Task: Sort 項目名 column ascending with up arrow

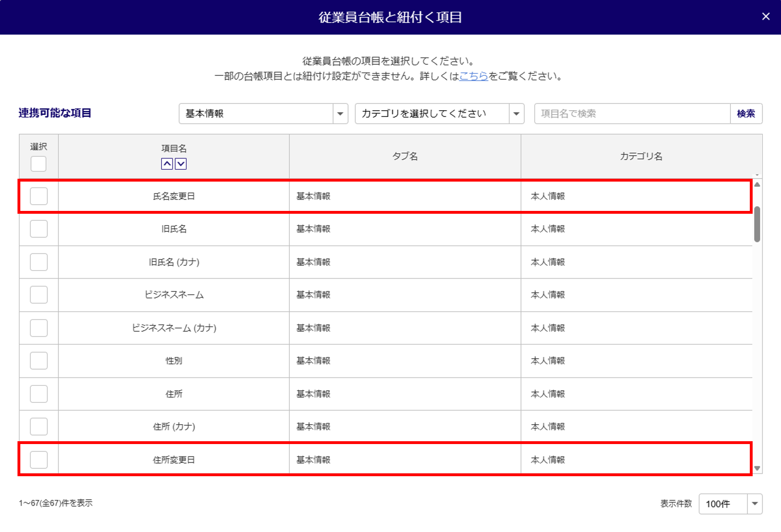Action: tap(167, 164)
